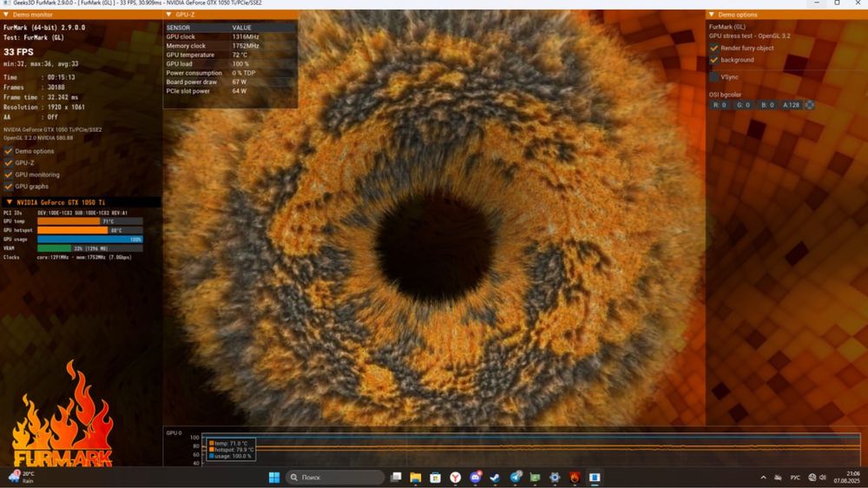Open the Settings gear in the taskbar
868x488 pixels.
tap(555, 478)
